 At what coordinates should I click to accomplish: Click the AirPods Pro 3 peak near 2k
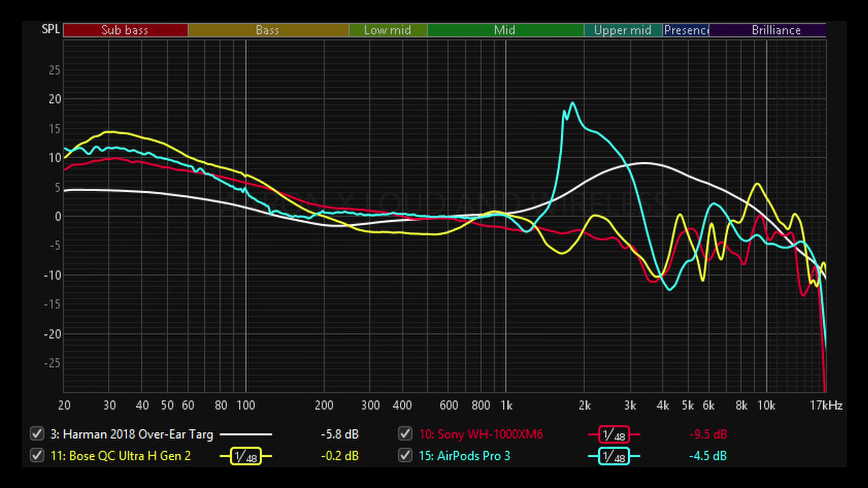pyautogui.click(x=573, y=104)
